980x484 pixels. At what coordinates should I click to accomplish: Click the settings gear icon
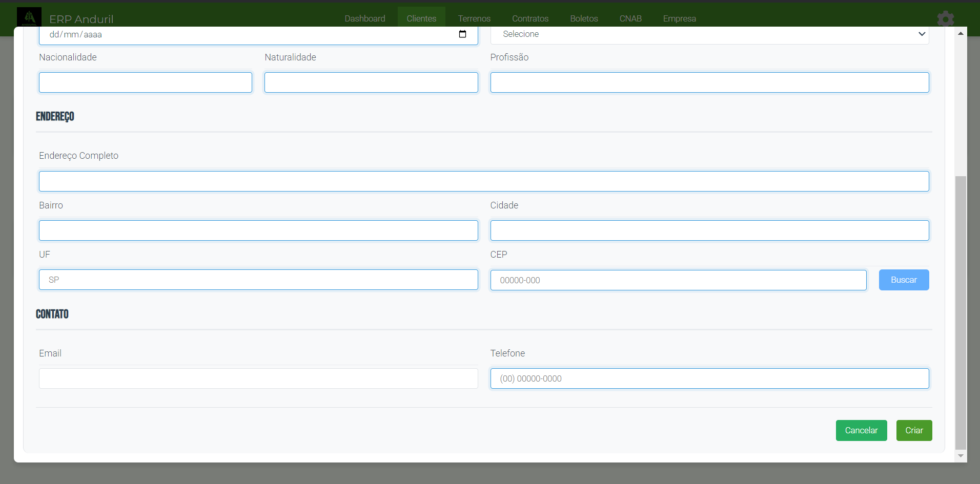point(945,19)
